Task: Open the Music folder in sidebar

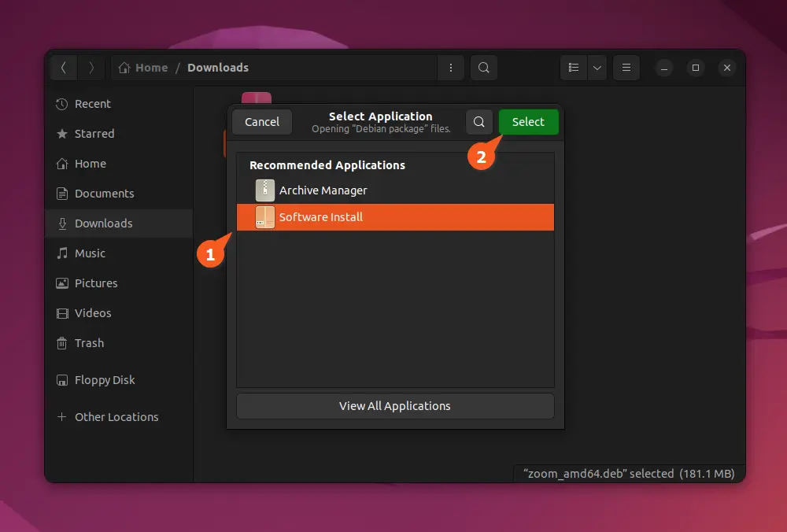Action: [90, 253]
